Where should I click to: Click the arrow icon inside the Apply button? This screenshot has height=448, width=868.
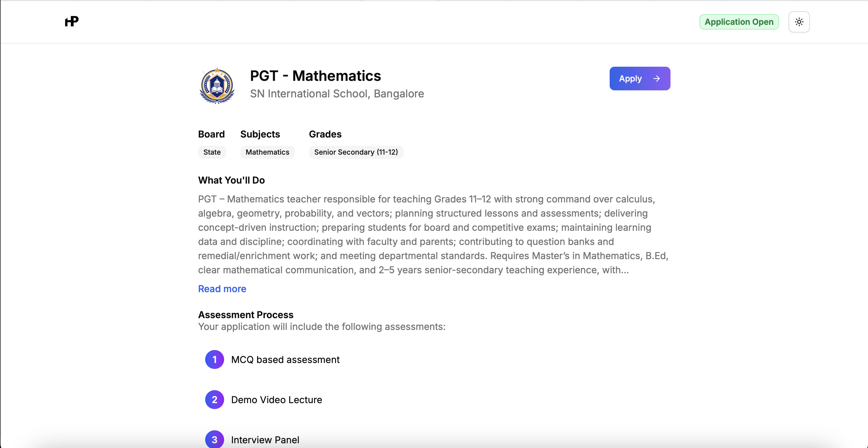click(656, 79)
